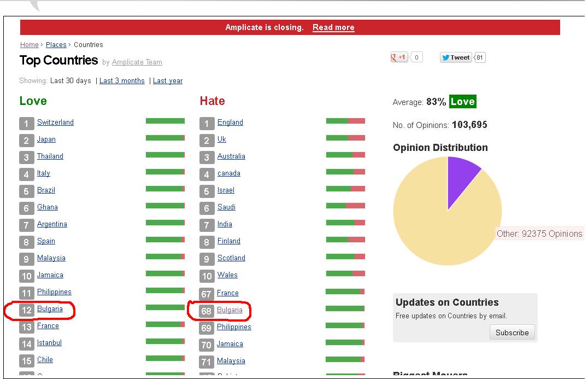Go to Home breadcrumb

(30, 45)
